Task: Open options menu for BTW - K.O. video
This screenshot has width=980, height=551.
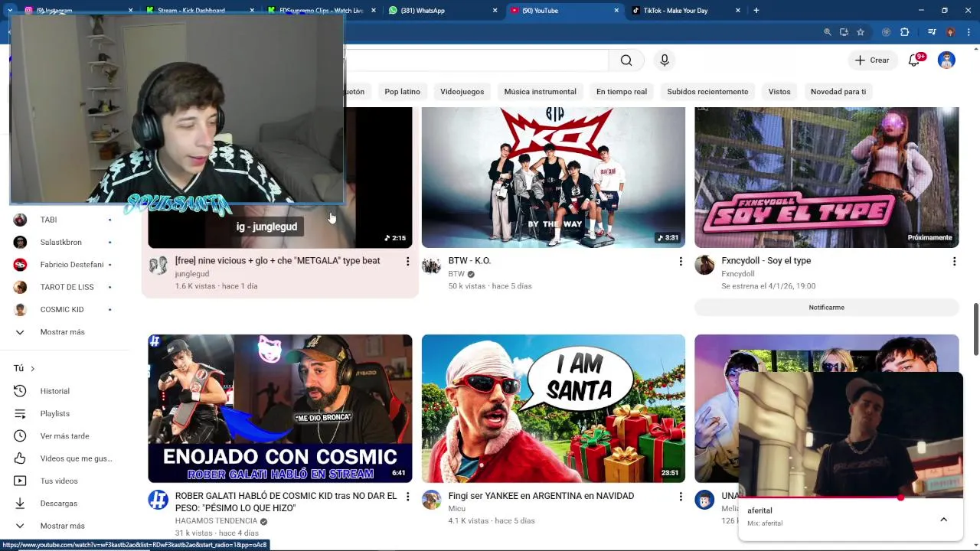Action: (x=681, y=262)
